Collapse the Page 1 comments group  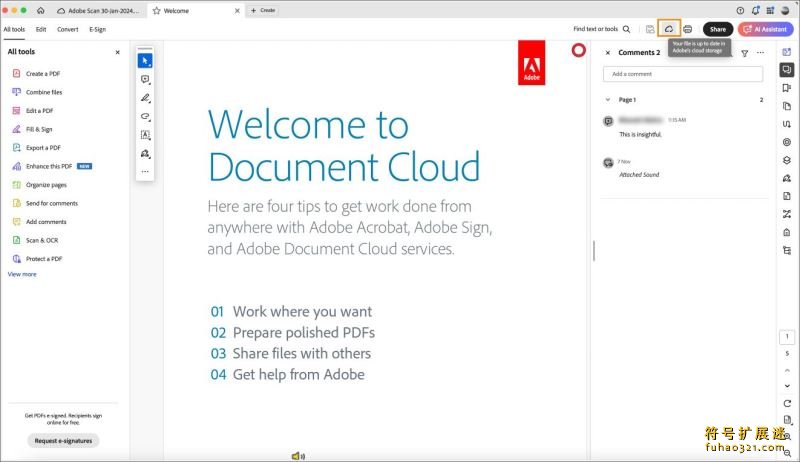[x=608, y=100]
